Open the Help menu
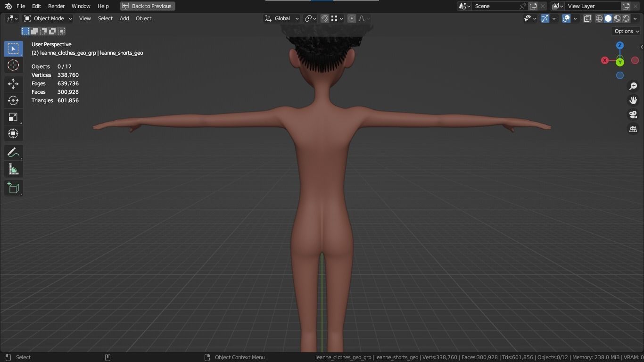The image size is (644, 362). click(103, 6)
